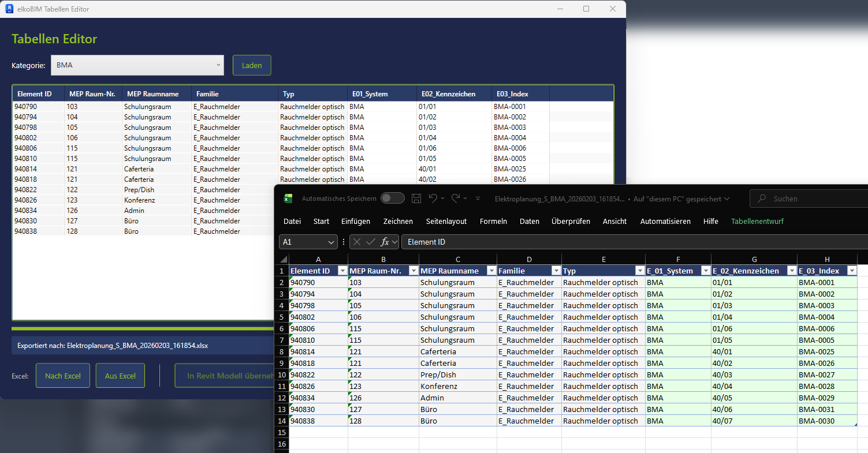868x453 pixels.
Task: Click the select-all triangle in sheet corner
Action: [284, 259]
